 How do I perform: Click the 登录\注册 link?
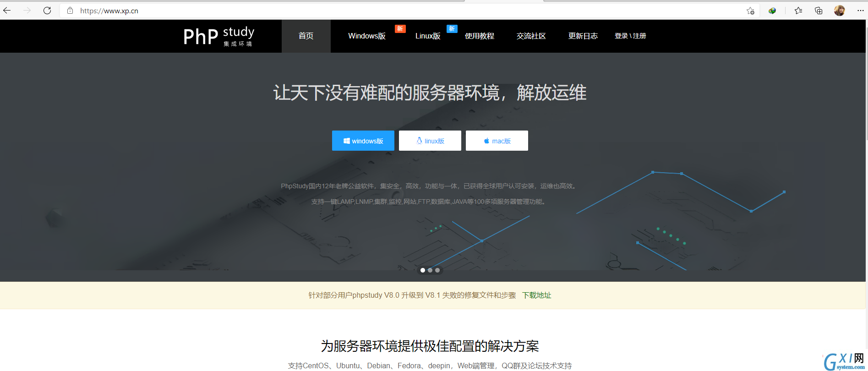630,36
